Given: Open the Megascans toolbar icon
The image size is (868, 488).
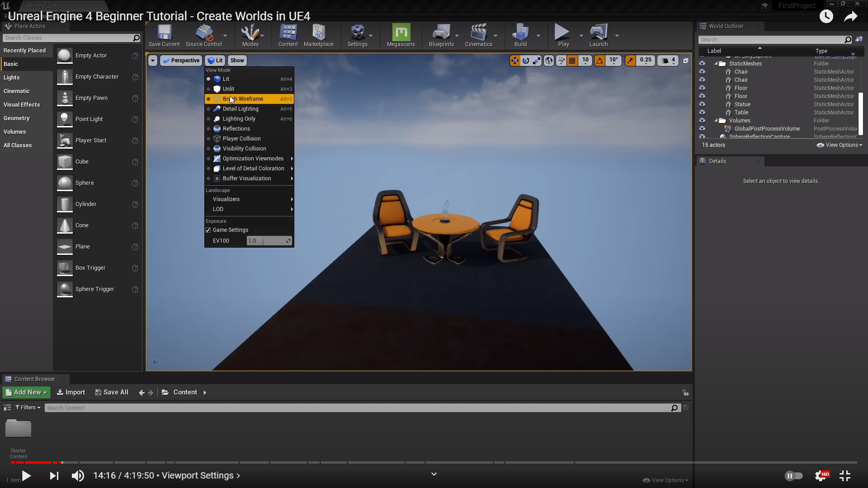Looking at the screenshot, I should [x=401, y=33].
